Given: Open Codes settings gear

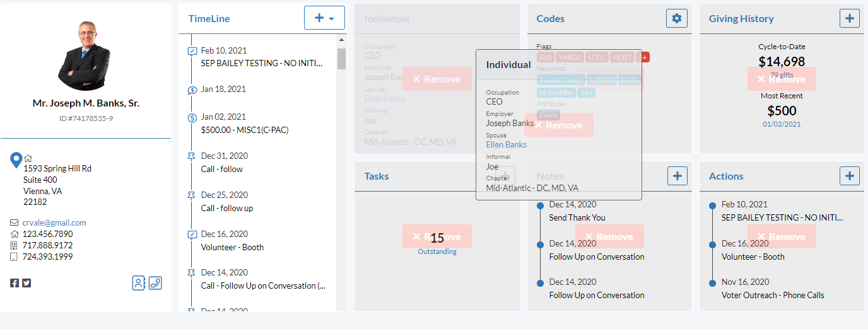Looking at the screenshot, I should [677, 18].
